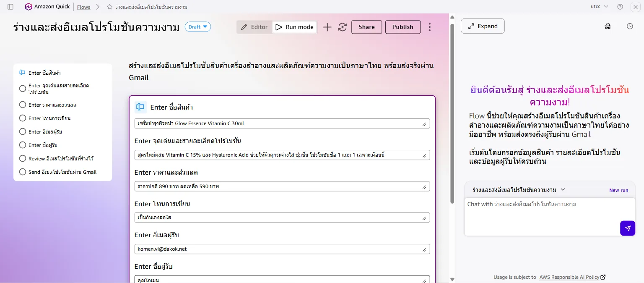Open AWS Responsible AI Policy link
The image size is (644, 283).
pos(569,277)
